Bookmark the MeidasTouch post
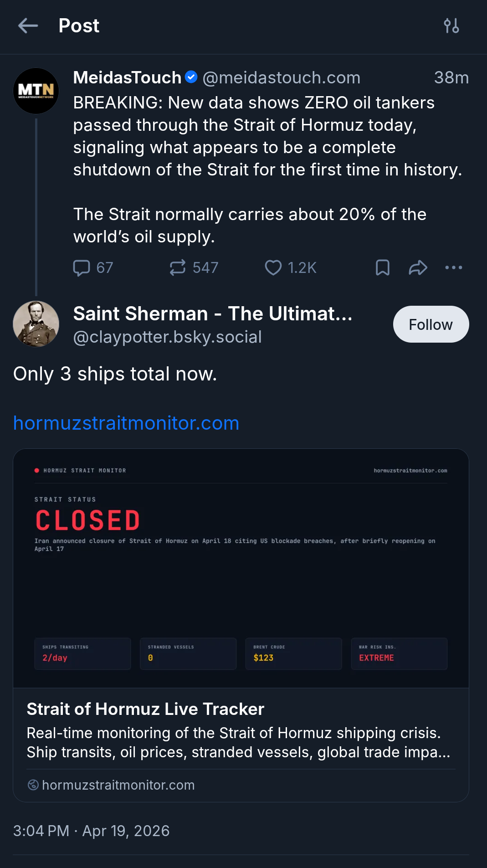Image resolution: width=487 pixels, height=868 pixels. point(382,268)
